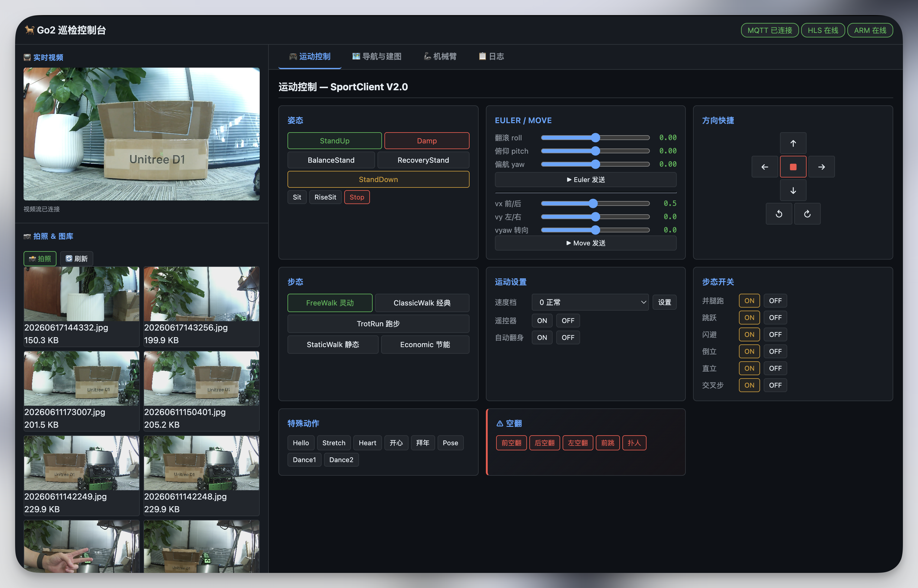Turn 遥控器 OFF

coord(568,321)
